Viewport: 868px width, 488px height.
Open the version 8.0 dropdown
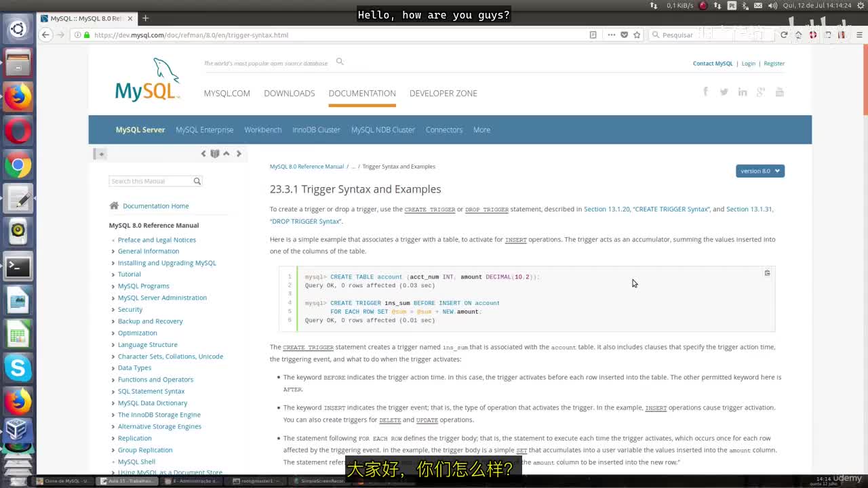pos(760,171)
